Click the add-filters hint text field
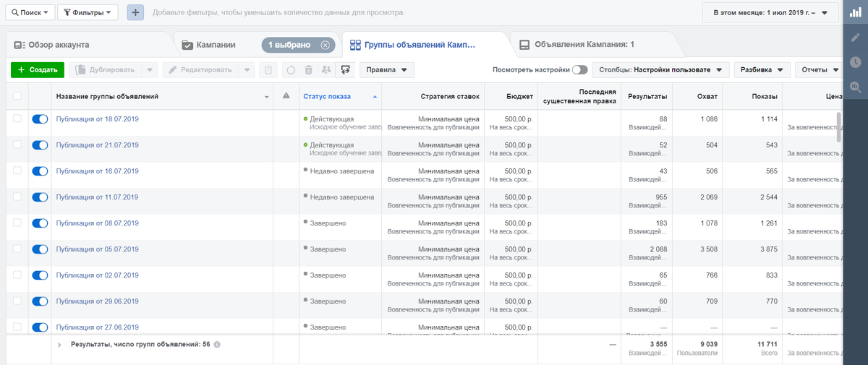Image resolution: width=868 pixels, height=365 pixels. coord(278,13)
